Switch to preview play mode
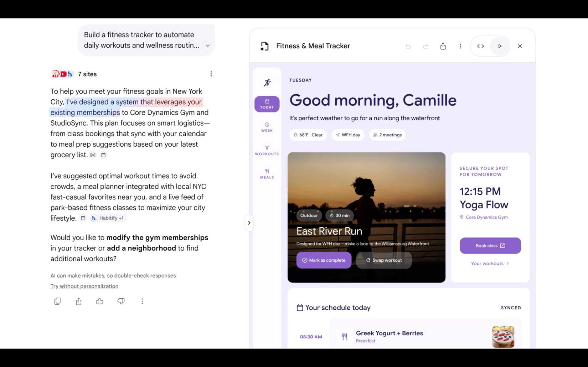 pyautogui.click(x=500, y=46)
